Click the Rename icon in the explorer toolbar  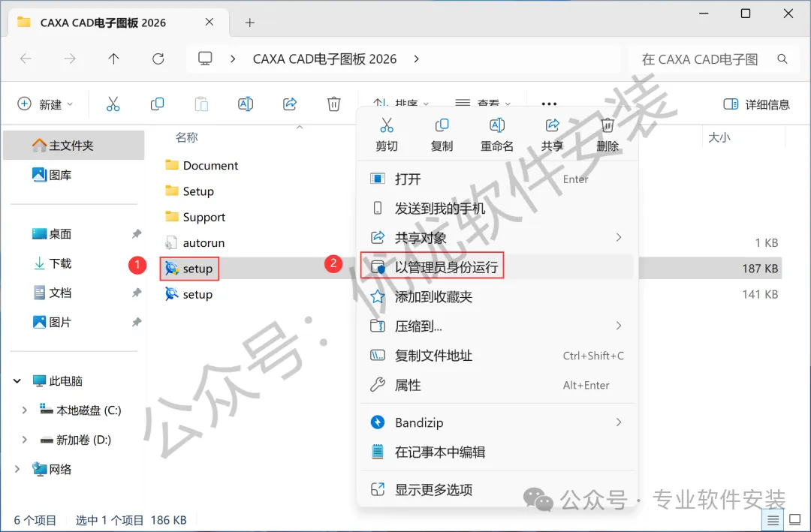point(245,104)
